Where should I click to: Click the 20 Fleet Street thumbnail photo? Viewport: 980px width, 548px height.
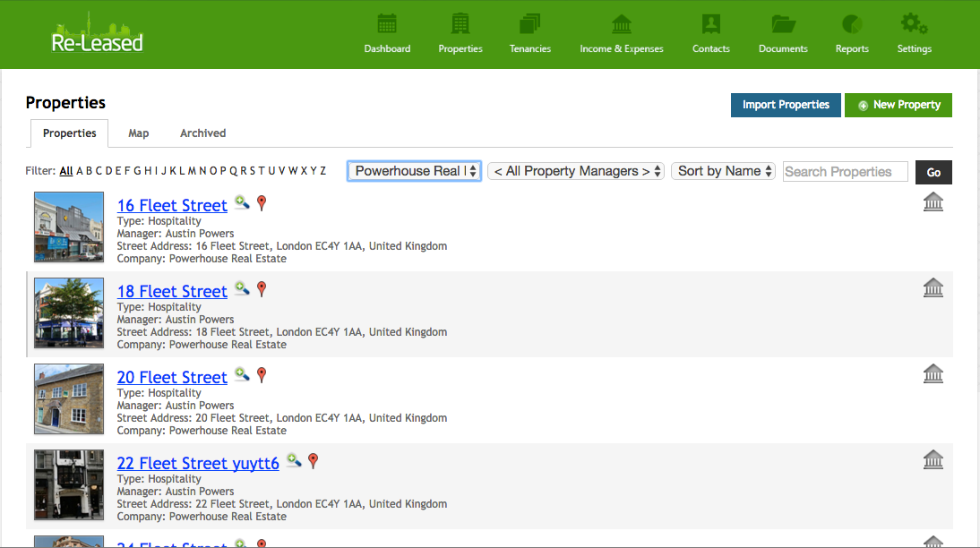click(69, 398)
